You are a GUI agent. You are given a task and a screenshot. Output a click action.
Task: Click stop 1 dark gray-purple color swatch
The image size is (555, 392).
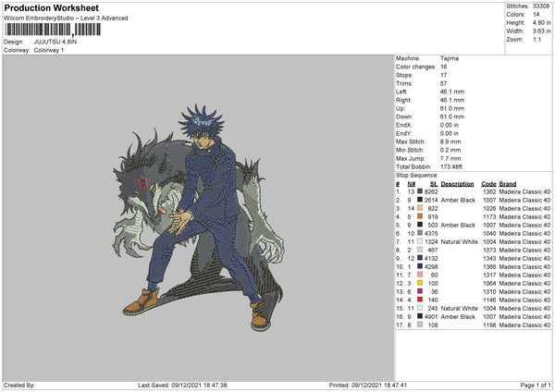click(x=420, y=191)
